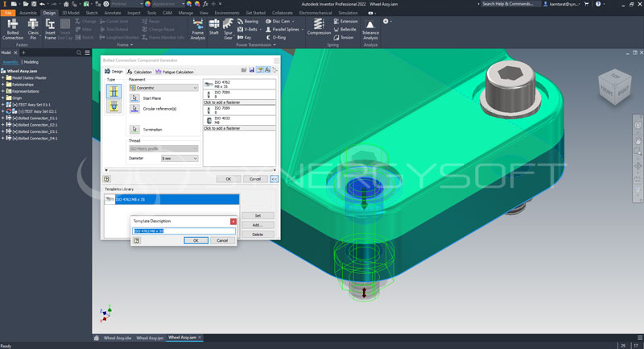The image size is (644, 349).
Task: Open the Concentric placement dropdown
Action: pos(163,87)
